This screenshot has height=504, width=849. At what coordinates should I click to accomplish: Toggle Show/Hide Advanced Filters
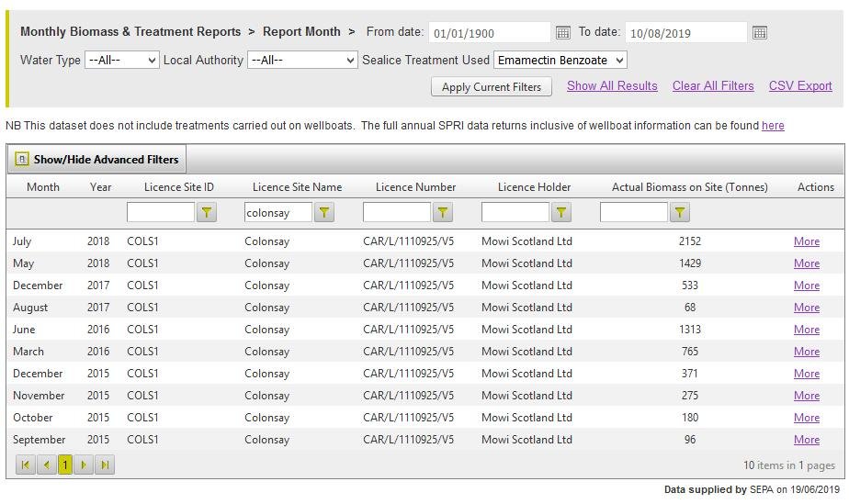point(97,159)
